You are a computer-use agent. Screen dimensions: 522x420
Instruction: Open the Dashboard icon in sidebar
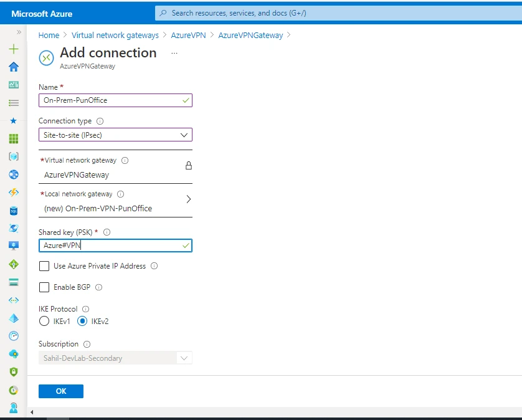[x=14, y=85]
